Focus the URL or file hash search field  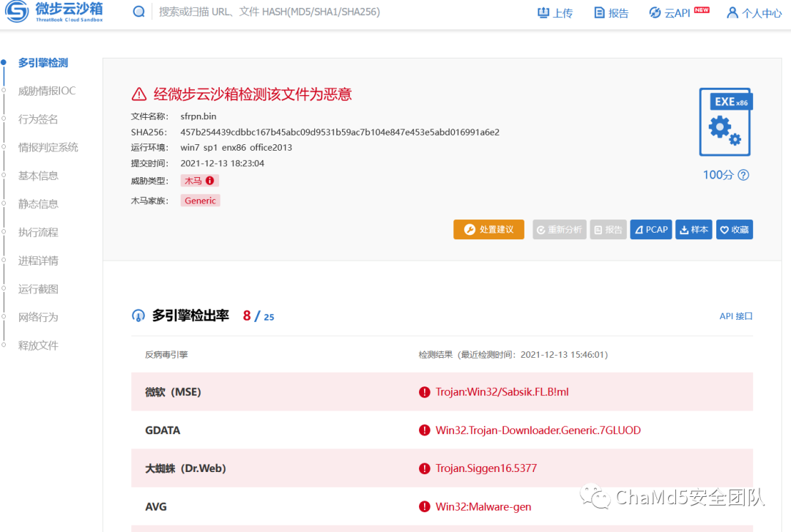(270, 12)
